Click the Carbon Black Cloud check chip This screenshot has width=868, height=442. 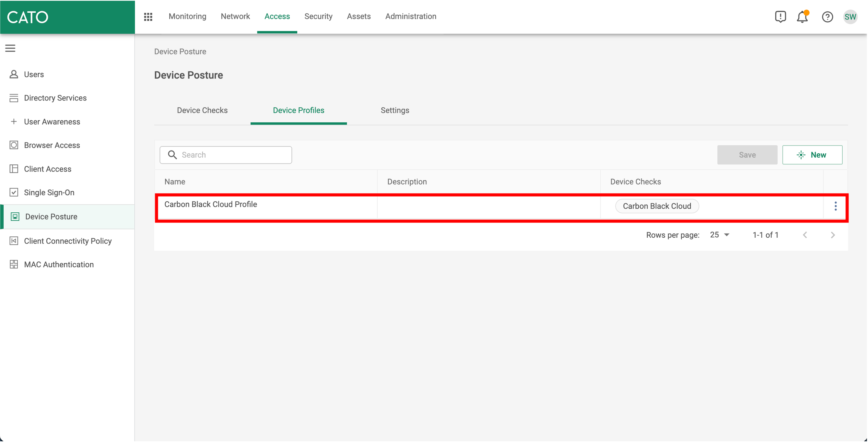point(657,206)
